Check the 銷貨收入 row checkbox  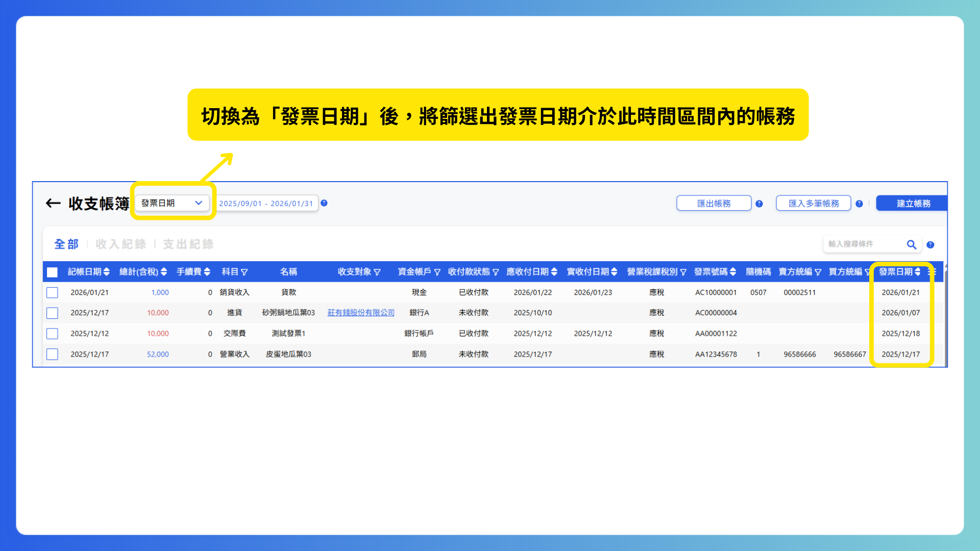point(52,292)
